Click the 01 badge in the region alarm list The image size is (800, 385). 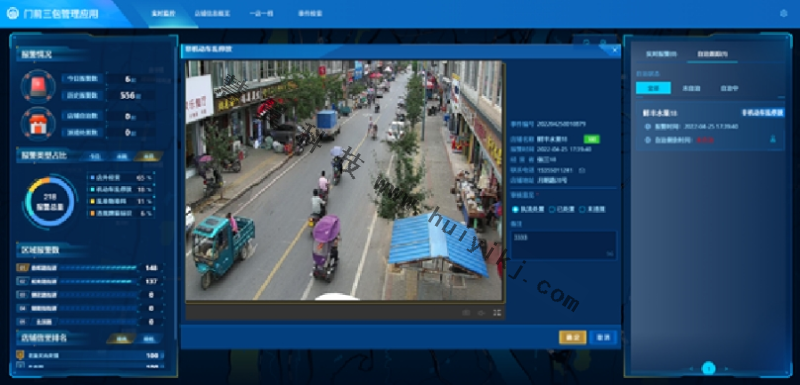[x=22, y=267]
